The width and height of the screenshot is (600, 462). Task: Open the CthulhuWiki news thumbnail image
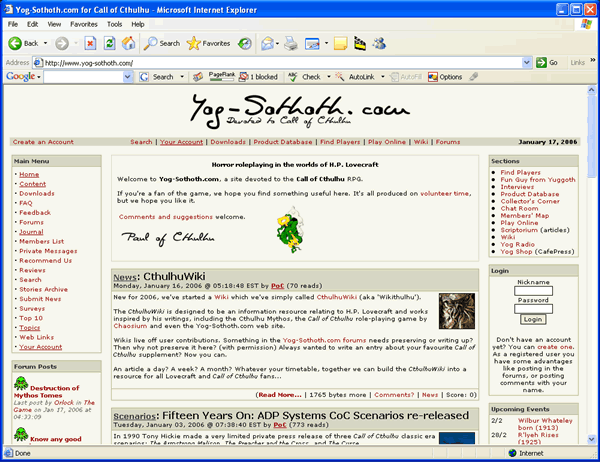457,311
